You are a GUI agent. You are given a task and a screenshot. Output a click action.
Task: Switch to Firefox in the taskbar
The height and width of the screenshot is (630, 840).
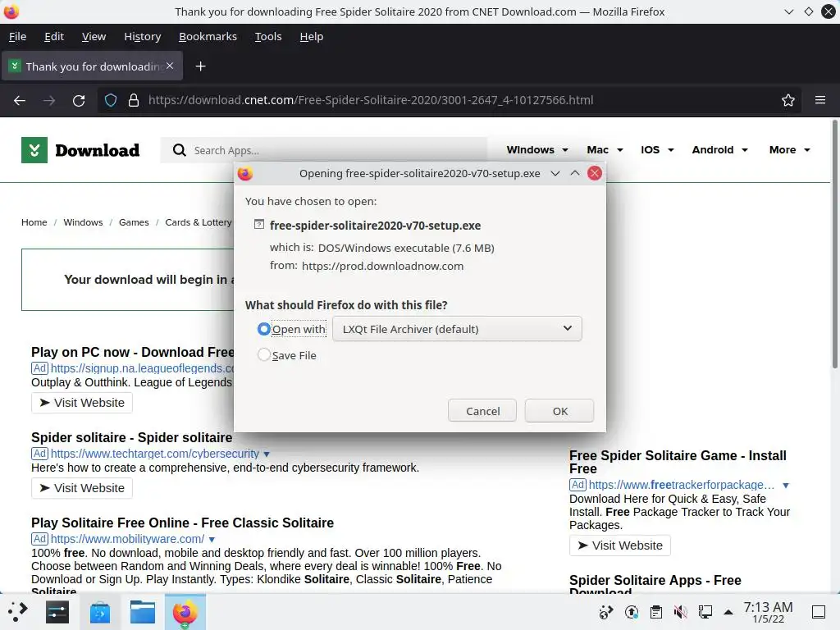tap(185, 612)
